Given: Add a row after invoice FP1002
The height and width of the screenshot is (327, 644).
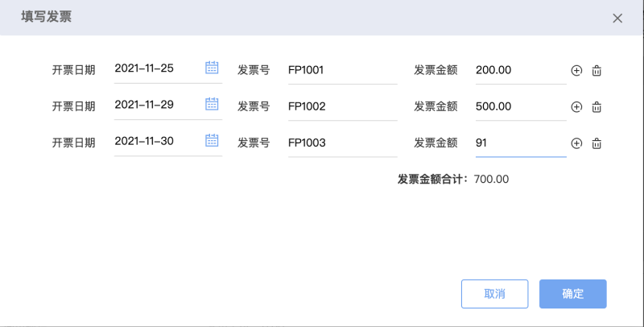Looking at the screenshot, I should [x=576, y=107].
